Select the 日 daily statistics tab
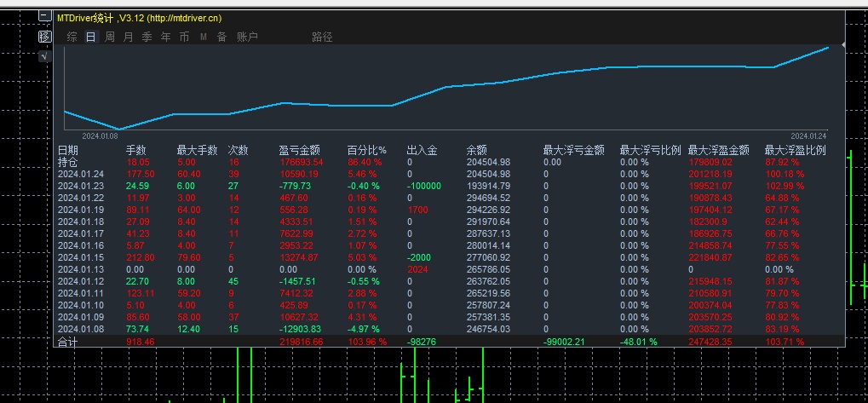This screenshot has width=868, height=403. (x=91, y=37)
